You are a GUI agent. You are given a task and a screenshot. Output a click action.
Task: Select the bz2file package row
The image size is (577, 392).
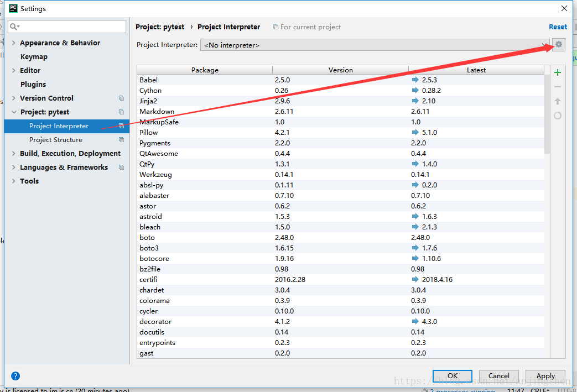341,269
